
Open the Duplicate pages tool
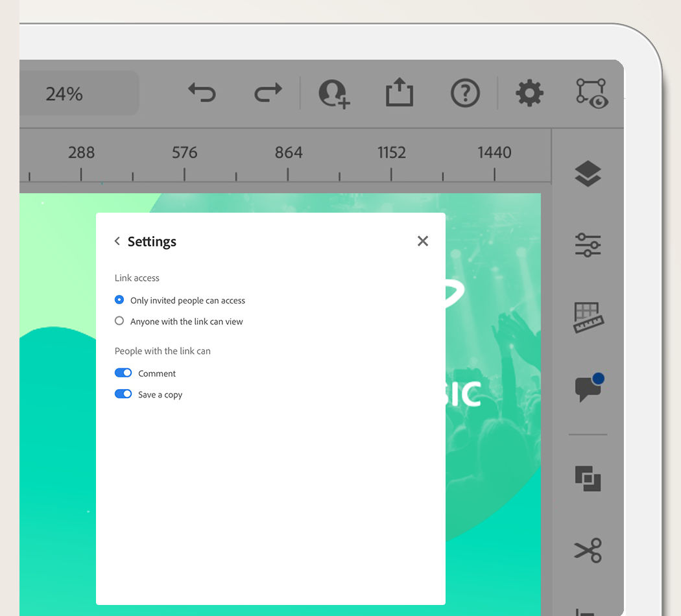[588, 479]
